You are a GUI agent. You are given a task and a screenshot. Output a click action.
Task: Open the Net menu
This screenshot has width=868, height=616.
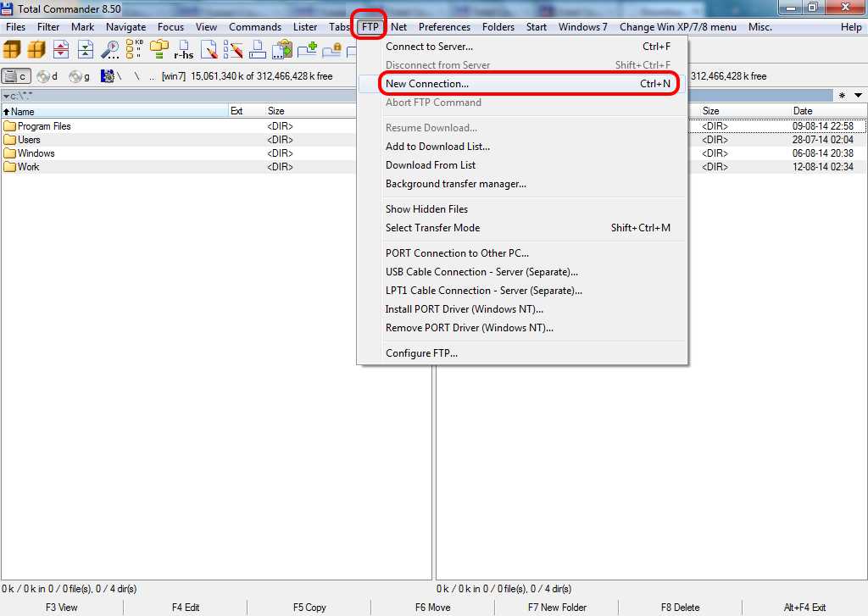point(398,27)
